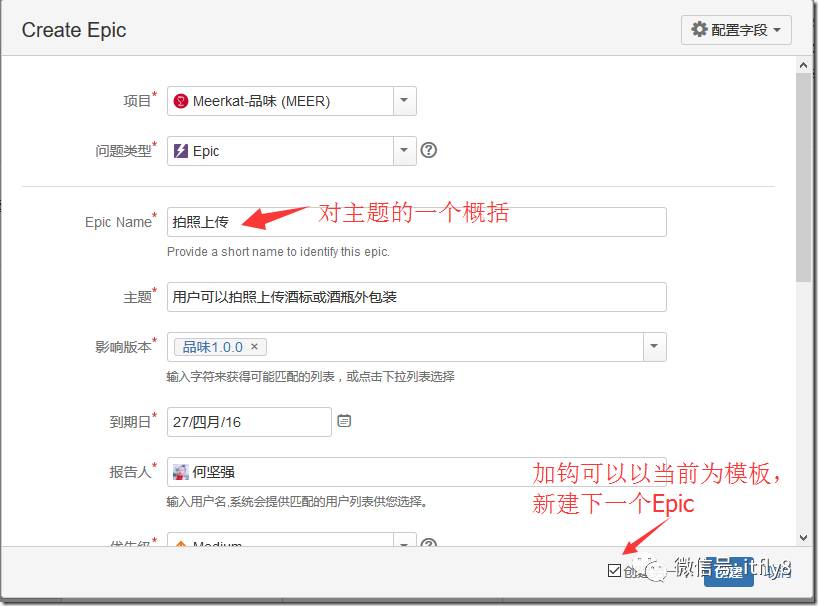Click the red Meerkat project avatar icon
818x606 pixels.
[x=181, y=101]
